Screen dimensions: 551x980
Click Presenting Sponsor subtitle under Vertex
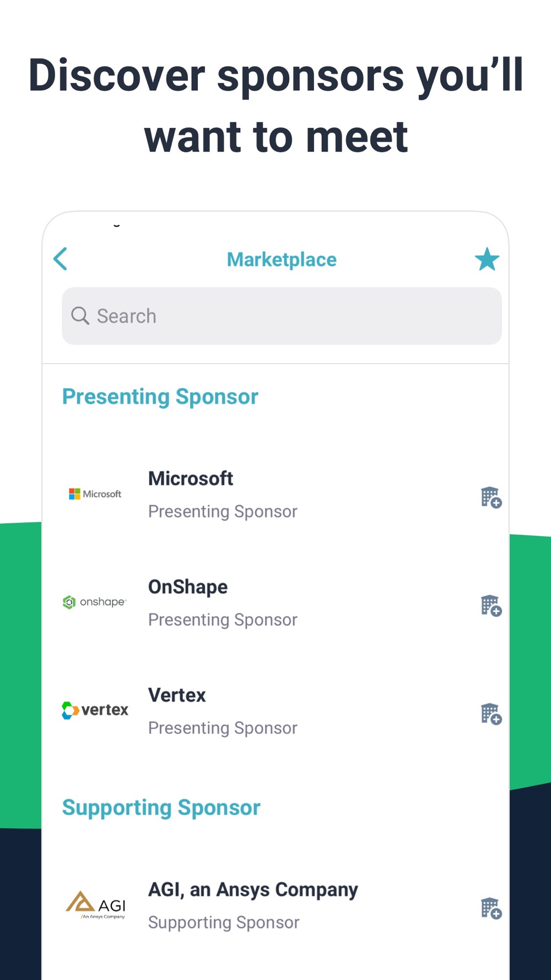click(x=223, y=728)
